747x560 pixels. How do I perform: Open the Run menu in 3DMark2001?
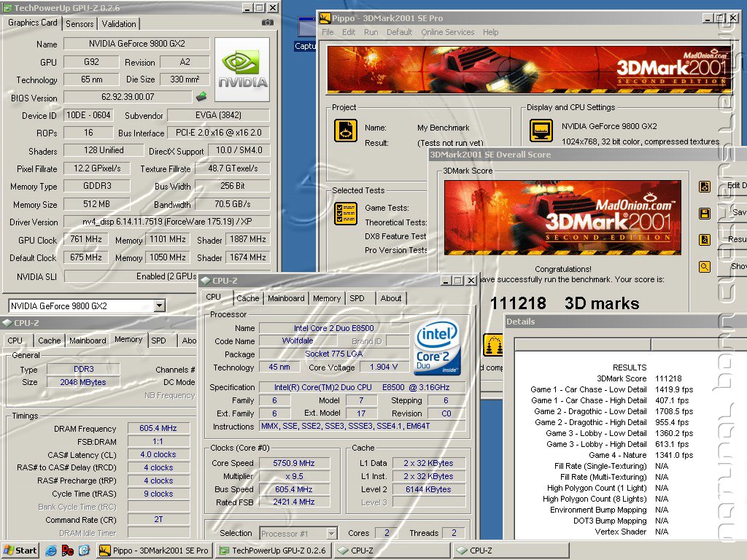[x=371, y=32]
